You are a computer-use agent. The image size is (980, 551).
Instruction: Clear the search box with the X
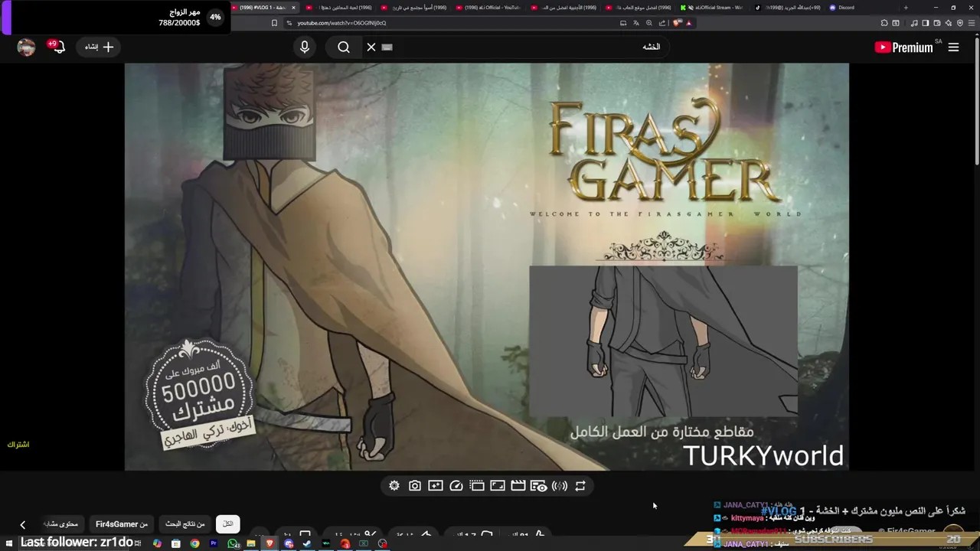pyautogui.click(x=371, y=47)
